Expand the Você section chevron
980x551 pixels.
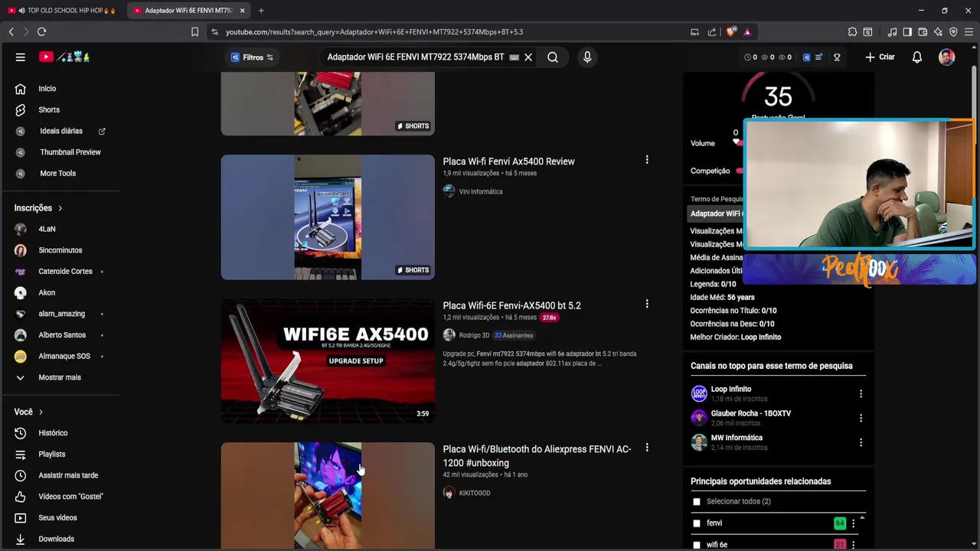point(41,412)
